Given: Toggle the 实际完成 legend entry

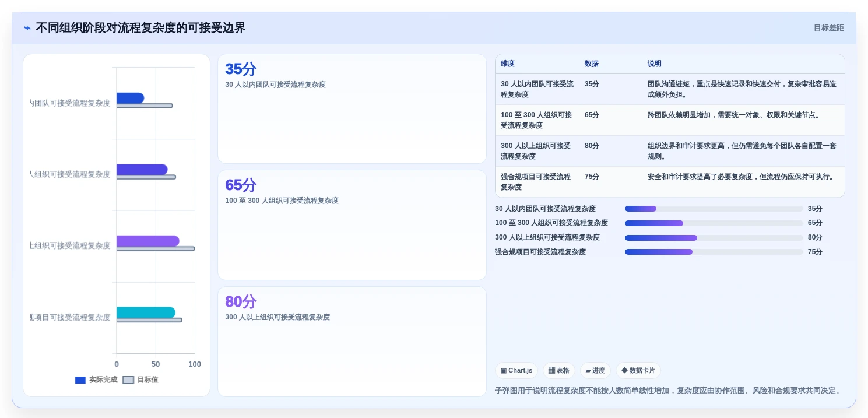Looking at the screenshot, I should [96, 380].
